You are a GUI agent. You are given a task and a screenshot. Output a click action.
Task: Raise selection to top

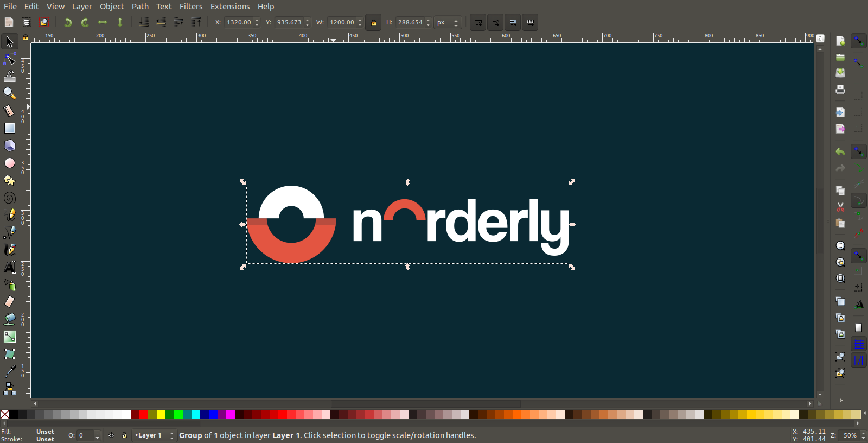(196, 22)
